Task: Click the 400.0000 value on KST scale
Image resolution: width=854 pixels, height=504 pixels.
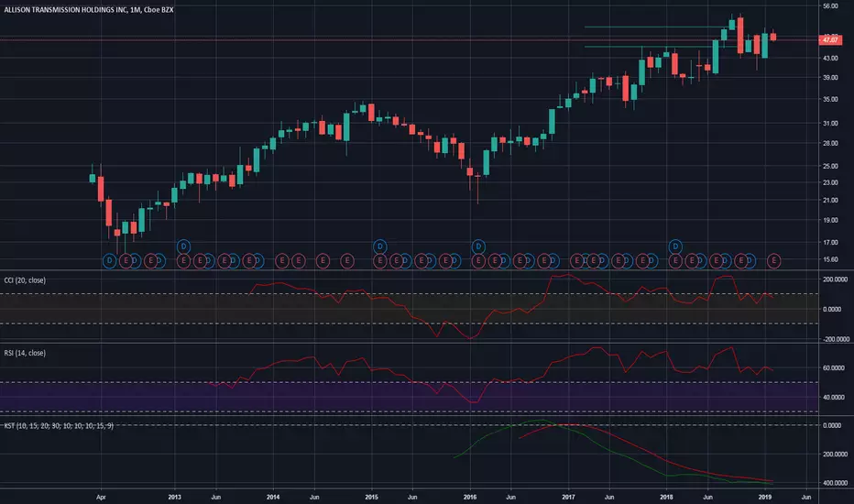Action: point(836,483)
